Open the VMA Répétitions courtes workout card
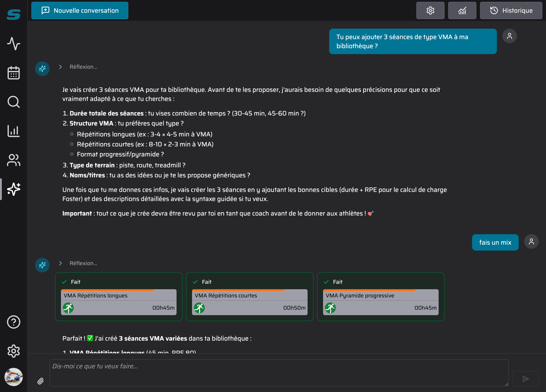This screenshot has height=392, width=546. (250, 302)
